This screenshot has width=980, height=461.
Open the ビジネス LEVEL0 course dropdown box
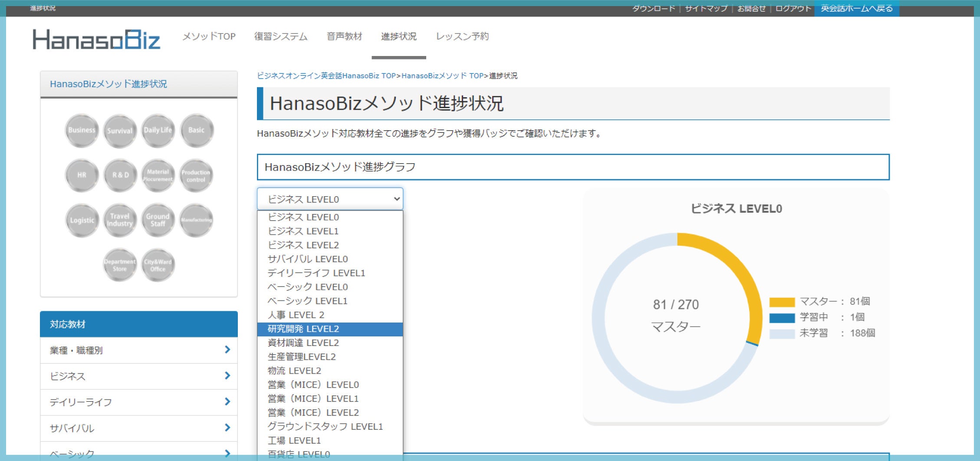330,199
